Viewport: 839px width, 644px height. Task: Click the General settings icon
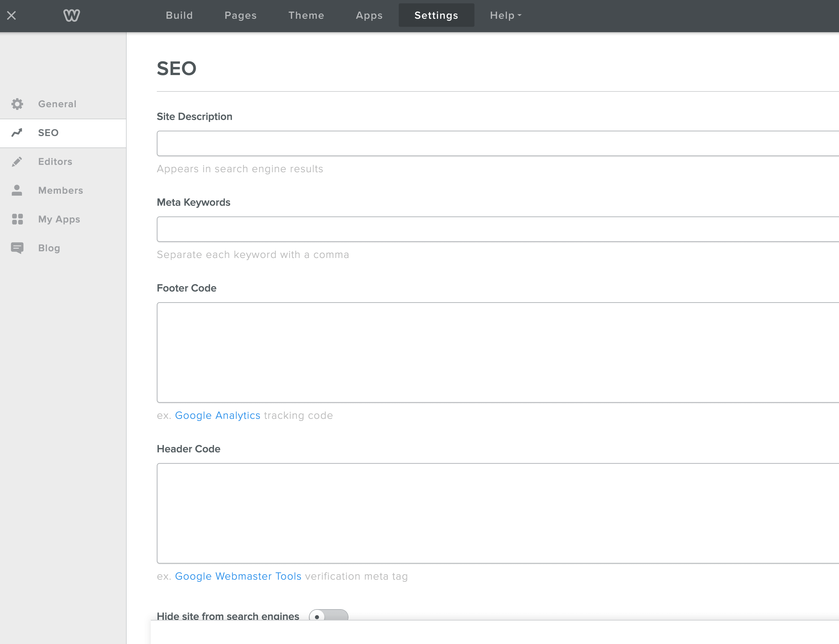point(18,104)
